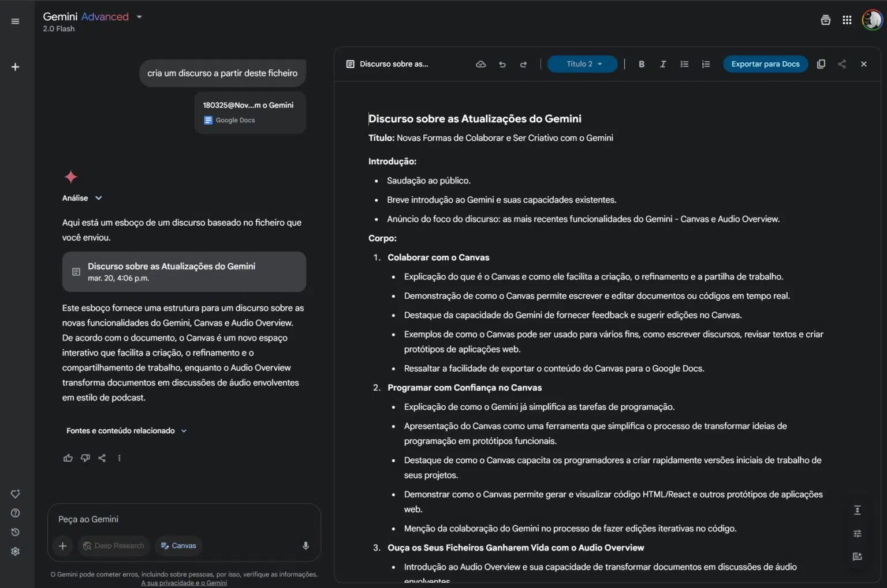Open the Google apps grid
Screen dimensions: 887x588
point(847,20)
